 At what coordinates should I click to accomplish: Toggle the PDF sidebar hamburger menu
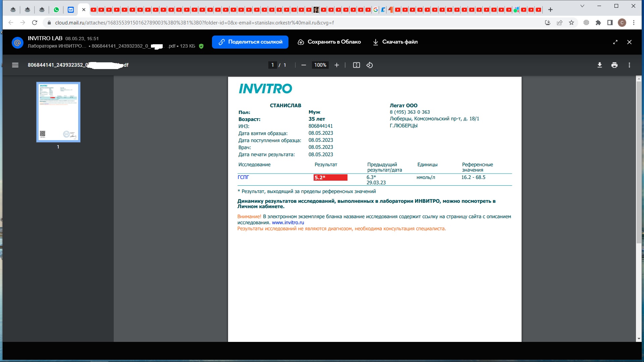(x=15, y=65)
